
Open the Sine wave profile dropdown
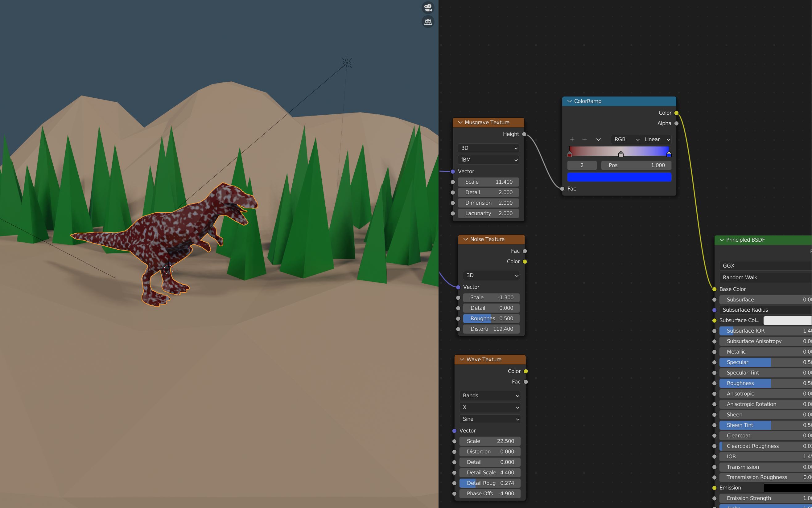pos(490,419)
